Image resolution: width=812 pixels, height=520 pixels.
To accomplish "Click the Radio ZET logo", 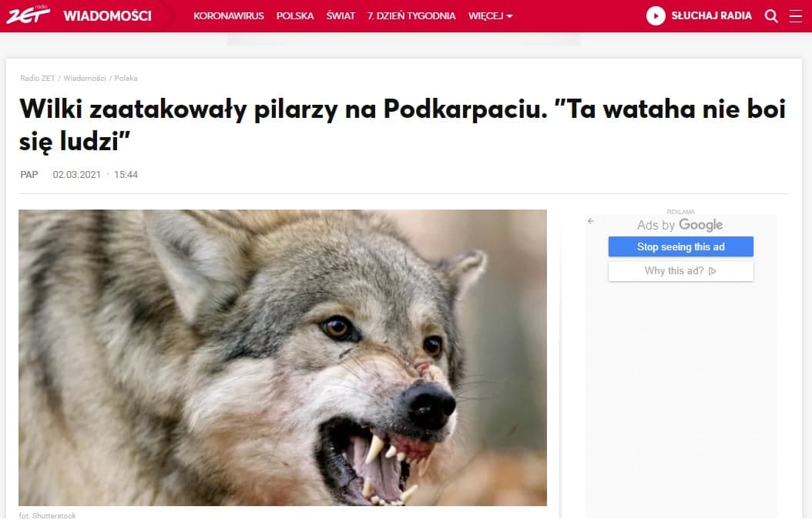I will pyautogui.click(x=28, y=15).
